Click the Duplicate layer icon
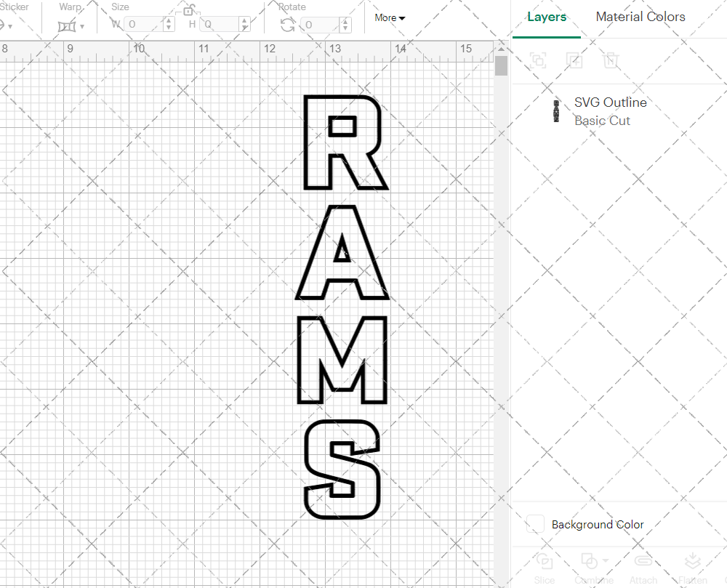The image size is (727, 588). pos(574,60)
